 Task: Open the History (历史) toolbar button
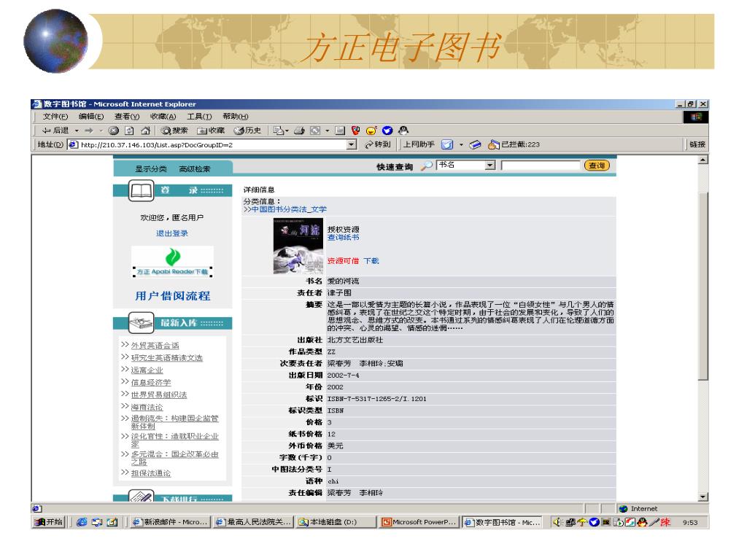[x=247, y=131]
